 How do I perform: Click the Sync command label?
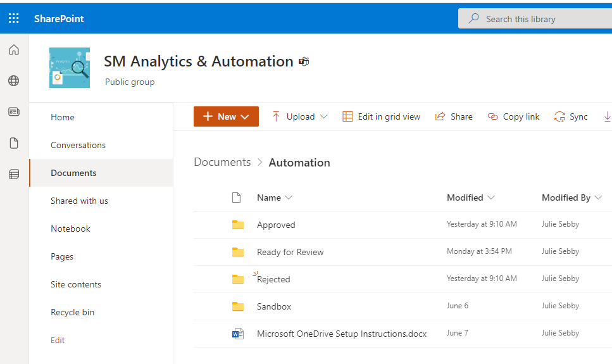click(578, 116)
